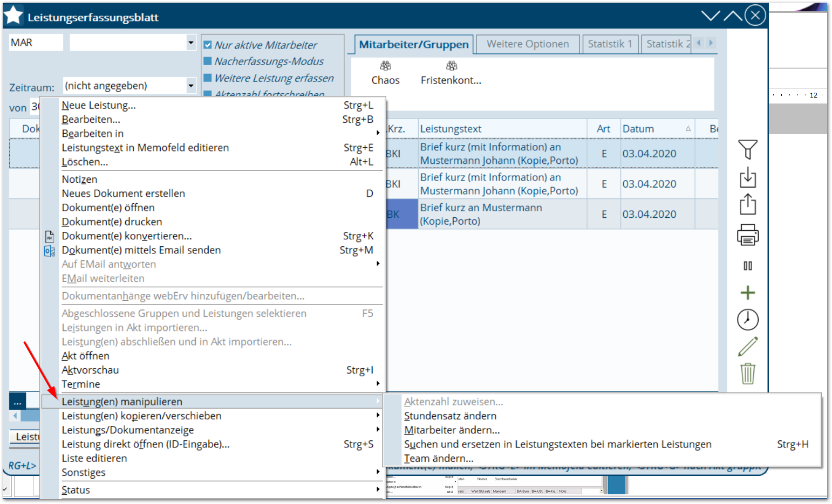The image size is (832, 504).
Task: Click the Outlook icon beside Email senden
Action: [x=50, y=251]
